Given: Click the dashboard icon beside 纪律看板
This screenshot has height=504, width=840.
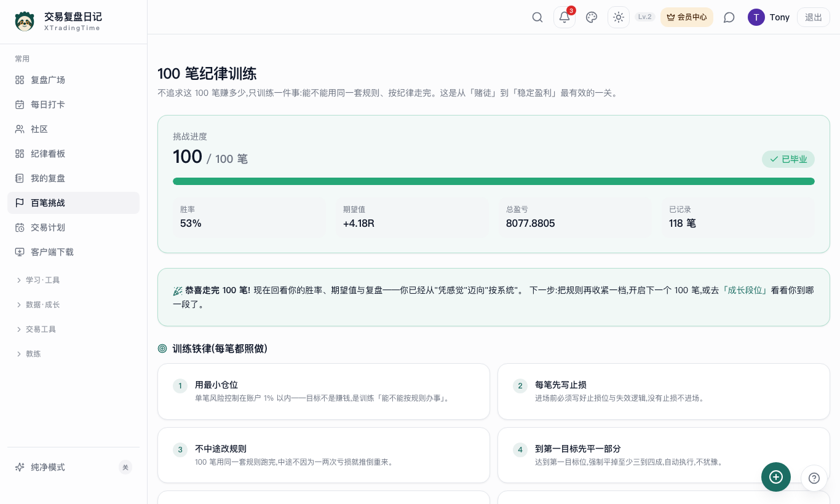Looking at the screenshot, I should [20, 154].
